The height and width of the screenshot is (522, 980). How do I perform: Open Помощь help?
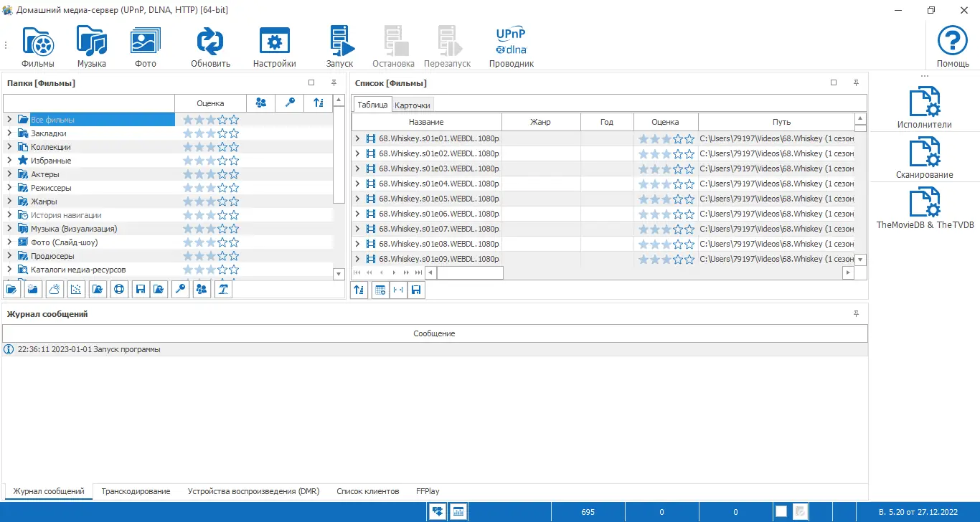coord(953,47)
